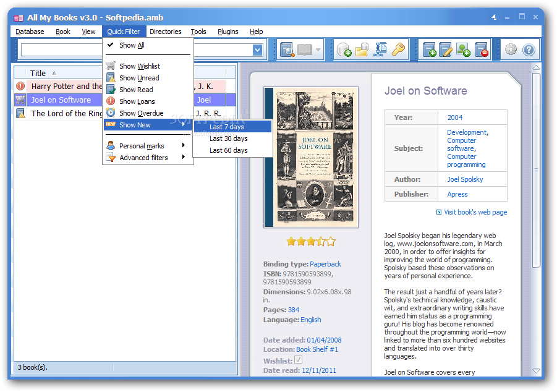Click the scroll down arrow in the details pane
The image size is (557, 392).
[x=537, y=371]
